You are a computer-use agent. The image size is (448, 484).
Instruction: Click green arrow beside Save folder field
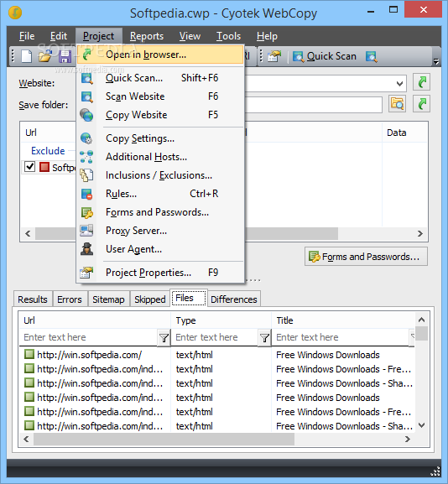tap(421, 104)
